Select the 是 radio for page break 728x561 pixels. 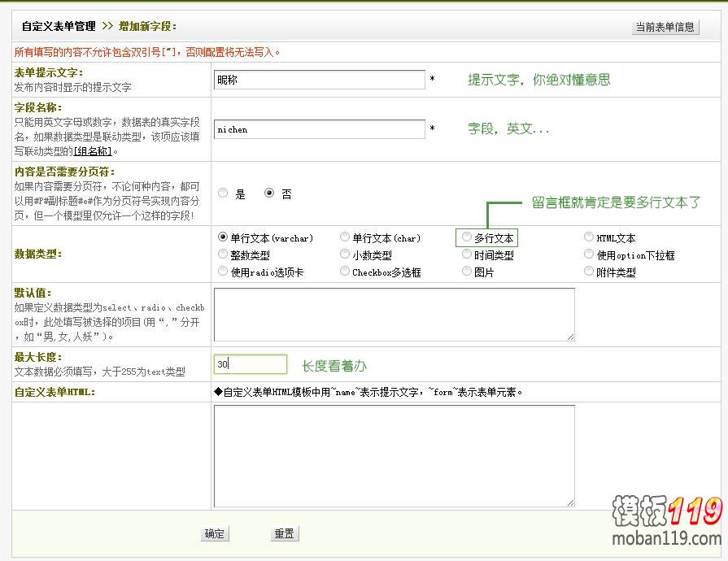pos(223,193)
